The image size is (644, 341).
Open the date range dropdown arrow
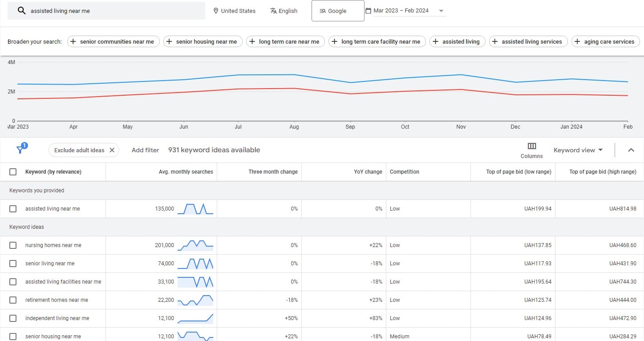(441, 11)
